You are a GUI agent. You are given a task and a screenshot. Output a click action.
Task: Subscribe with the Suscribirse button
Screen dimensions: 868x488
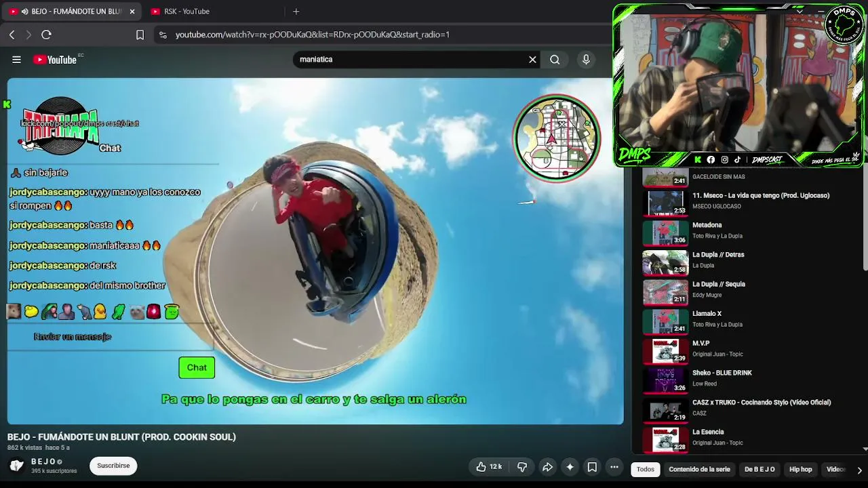tap(113, 466)
